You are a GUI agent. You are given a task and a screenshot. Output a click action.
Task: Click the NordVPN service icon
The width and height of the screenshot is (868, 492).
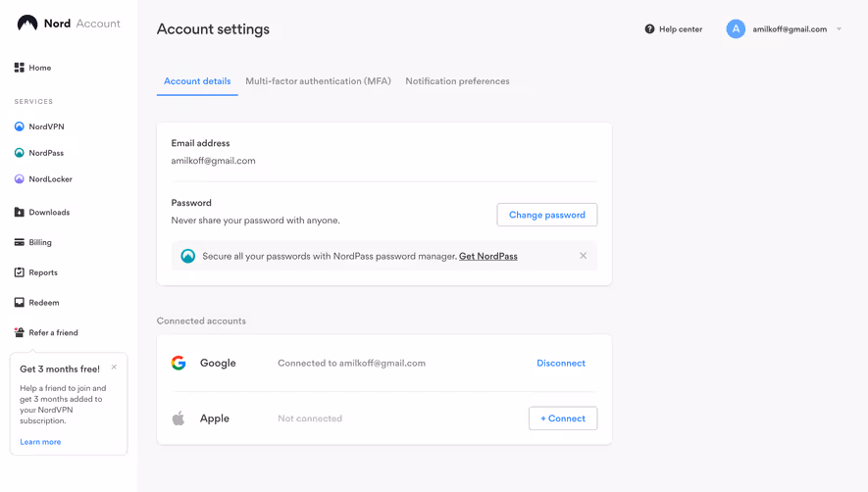pyautogui.click(x=20, y=126)
